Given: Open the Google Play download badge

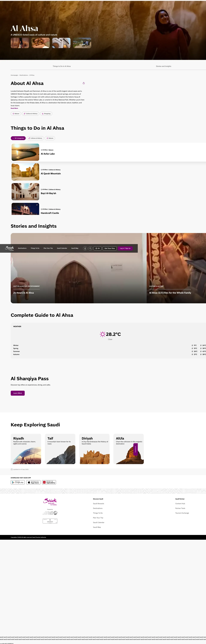Looking at the screenshot, I should tap(17, 482).
